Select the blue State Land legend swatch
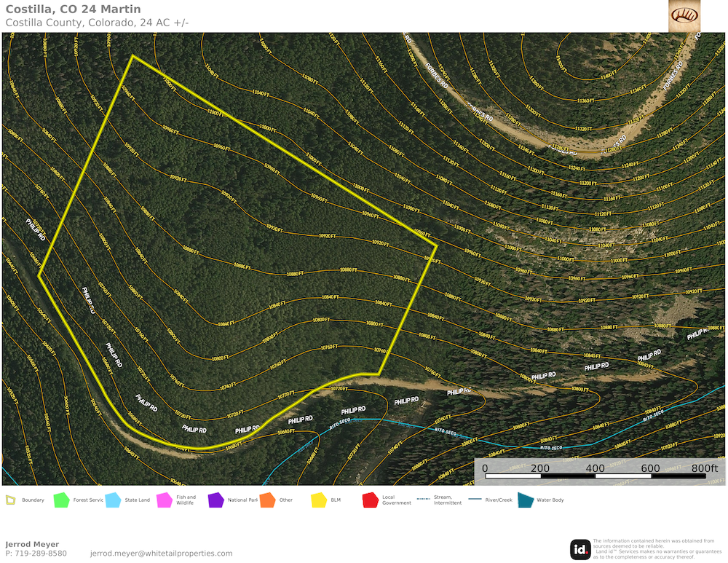728x563 pixels. [113, 500]
